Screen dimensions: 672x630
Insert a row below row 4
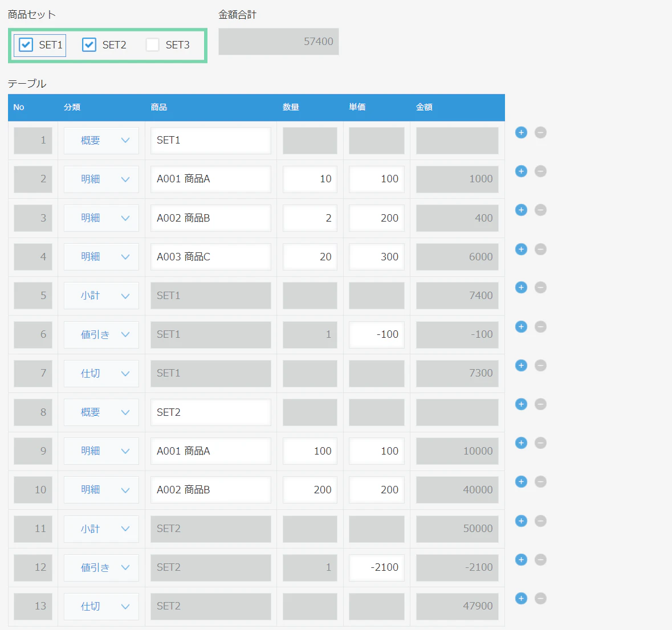pos(521,249)
